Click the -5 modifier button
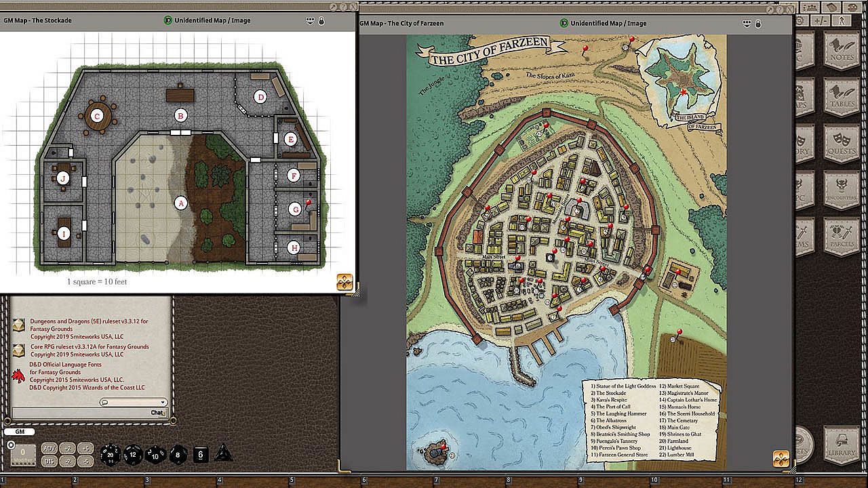The width and height of the screenshot is (868, 488). (x=85, y=461)
